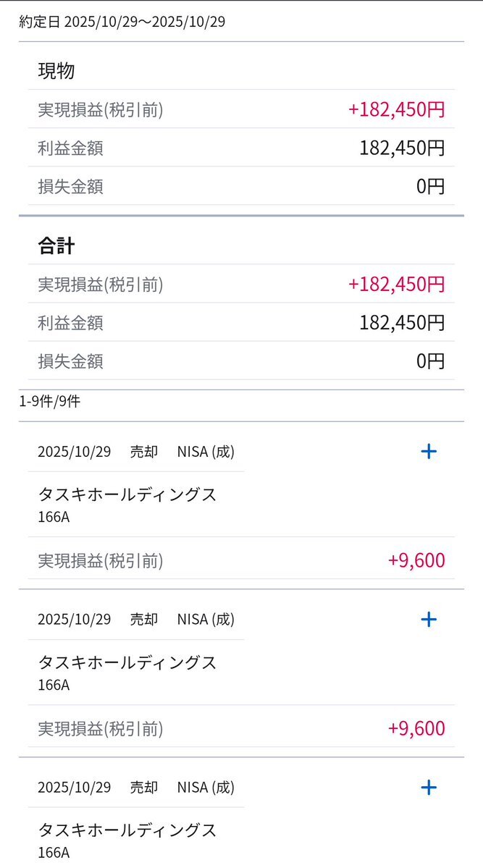The width and height of the screenshot is (483, 868).
Task: Open the first タスキホールディングス stock name
Action: [x=127, y=495]
